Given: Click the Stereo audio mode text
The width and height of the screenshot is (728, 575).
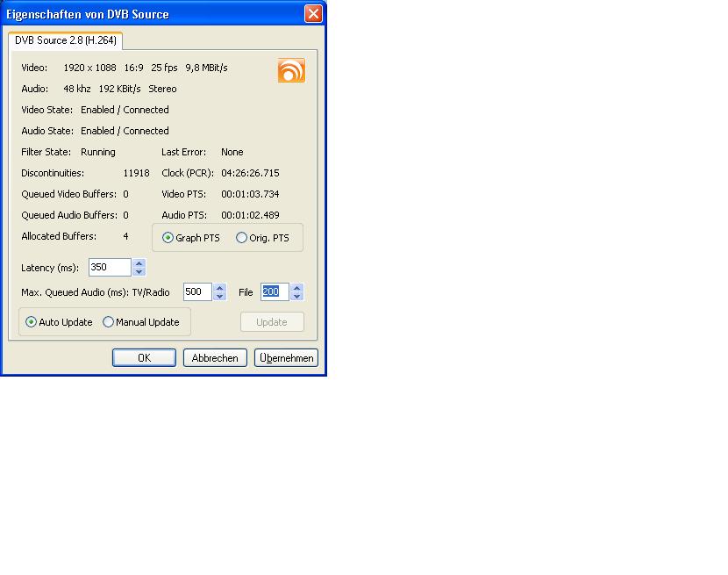Looking at the screenshot, I should pos(162,89).
